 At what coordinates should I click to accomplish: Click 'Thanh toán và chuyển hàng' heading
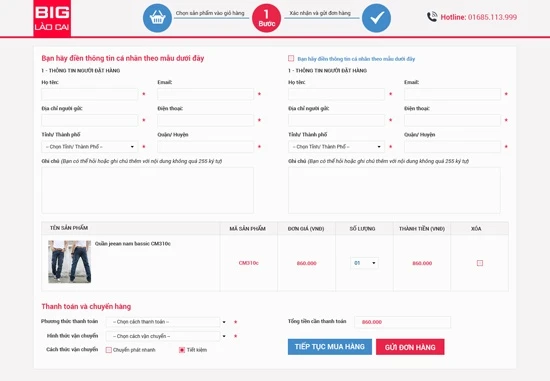(x=86, y=306)
